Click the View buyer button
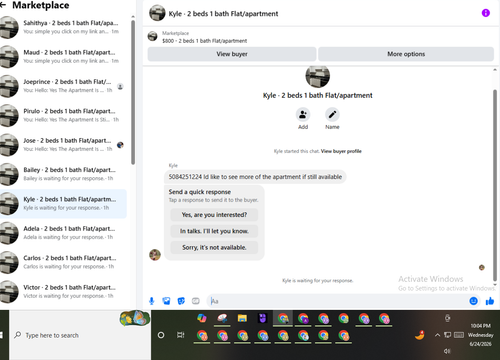 pos(232,54)
